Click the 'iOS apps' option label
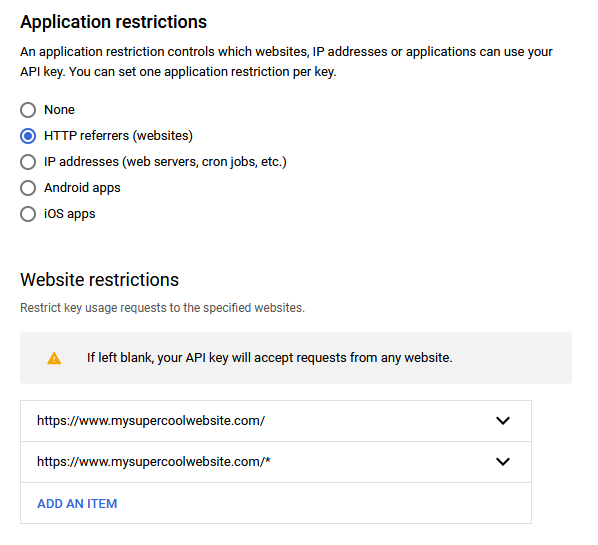The height and width of the screenshot is (545, 598). pos(70,214)
